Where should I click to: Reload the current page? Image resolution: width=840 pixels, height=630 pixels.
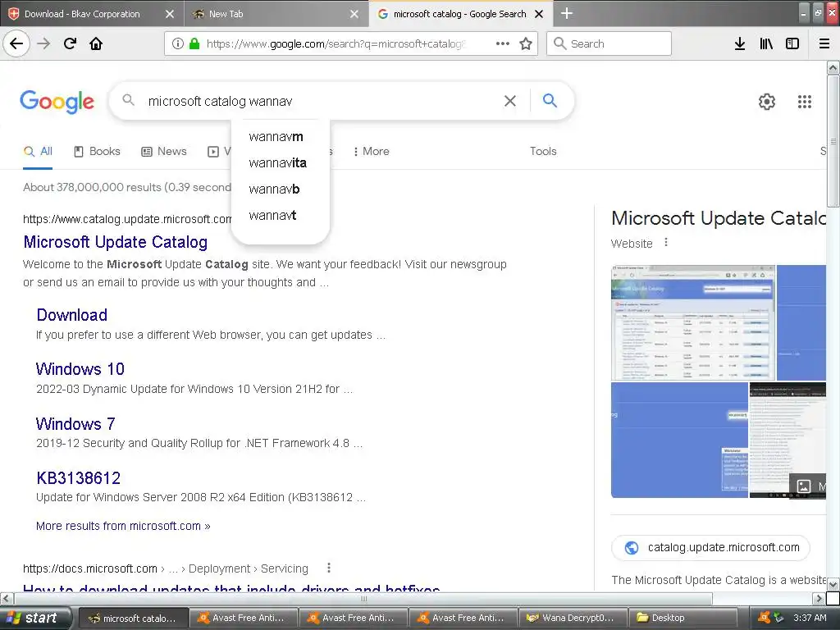click(70, 43)
